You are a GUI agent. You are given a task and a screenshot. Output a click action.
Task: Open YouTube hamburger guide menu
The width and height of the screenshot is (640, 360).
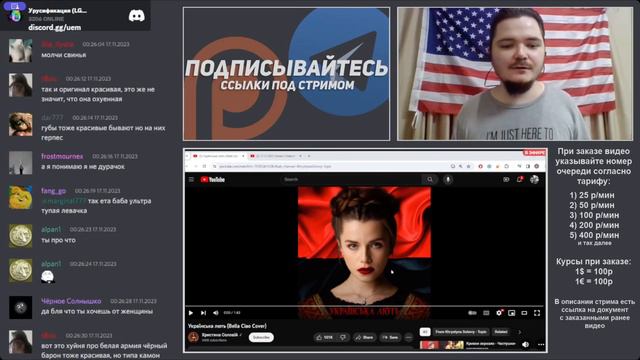tap(191, 179)
